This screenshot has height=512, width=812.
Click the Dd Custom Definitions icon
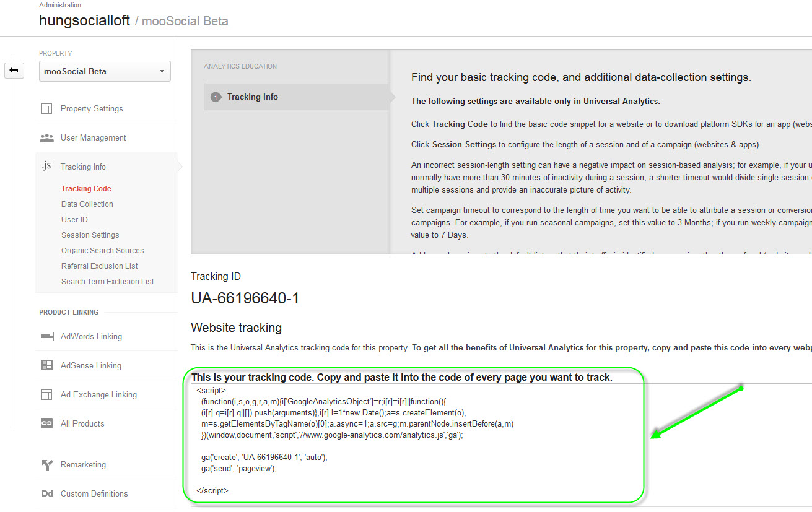[46, 494]
